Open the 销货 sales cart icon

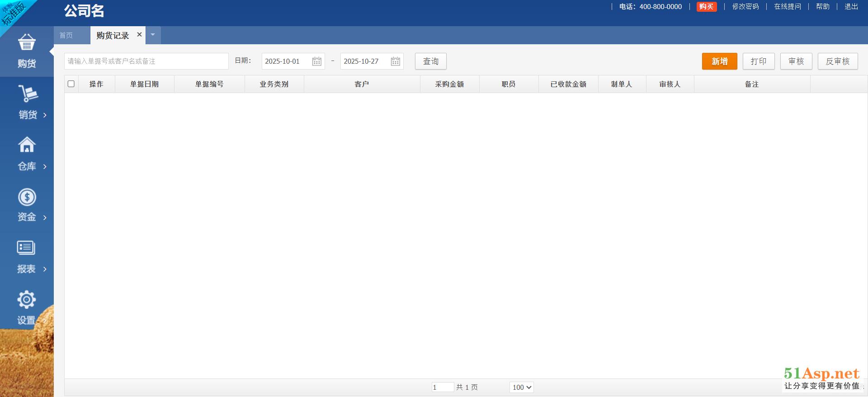tap(28, 93)
